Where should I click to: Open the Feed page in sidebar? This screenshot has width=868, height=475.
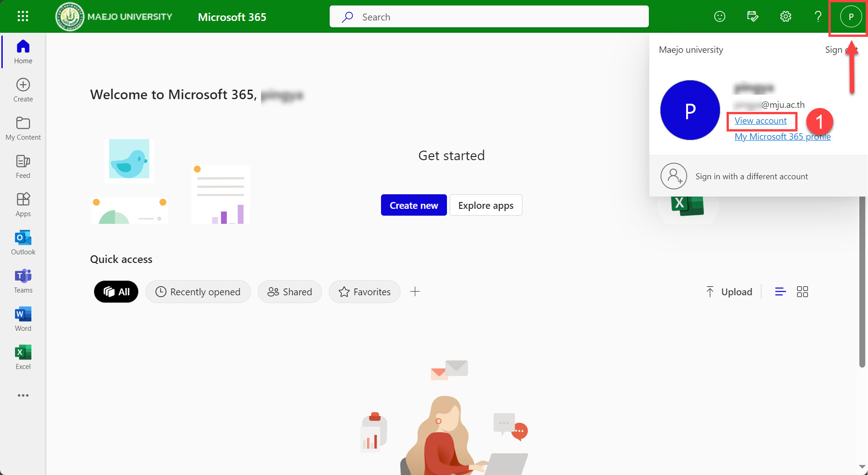point(23,166)
